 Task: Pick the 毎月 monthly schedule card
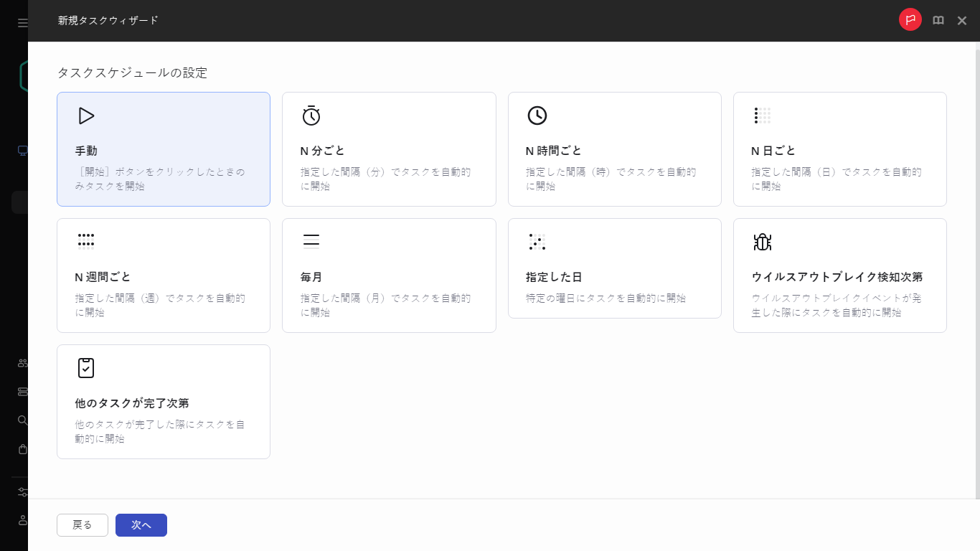(x=389, y=275)
